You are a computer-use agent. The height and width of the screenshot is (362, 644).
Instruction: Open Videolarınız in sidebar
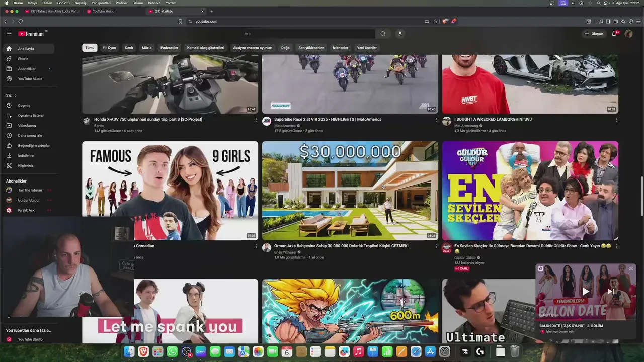29,125
